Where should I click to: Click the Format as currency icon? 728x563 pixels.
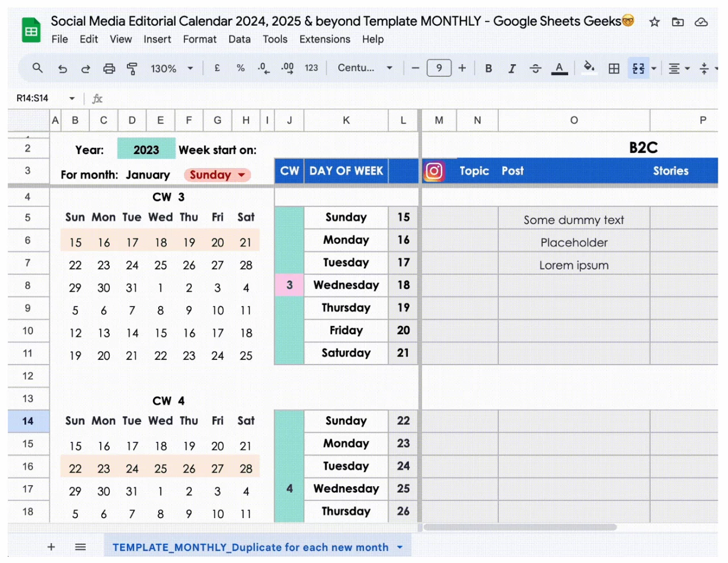click(x=217, y=68)
